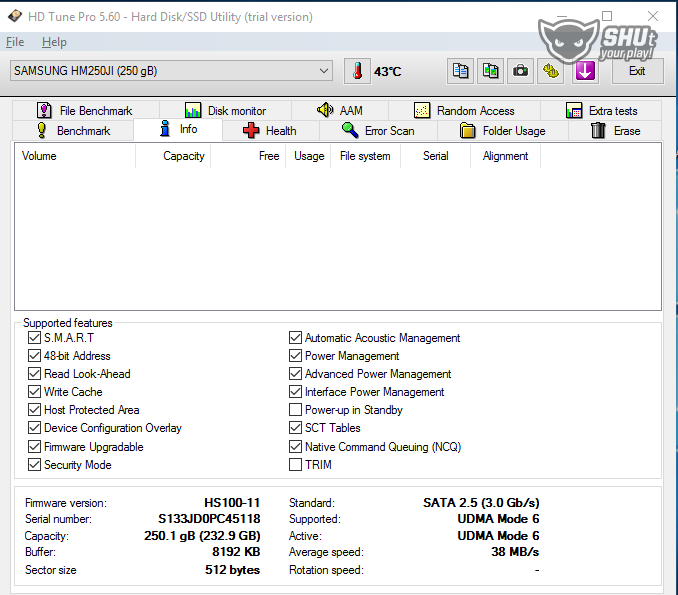678x595 pixels.
Task: Click the Active UDMA Mode 6 value
Action: 499,536
